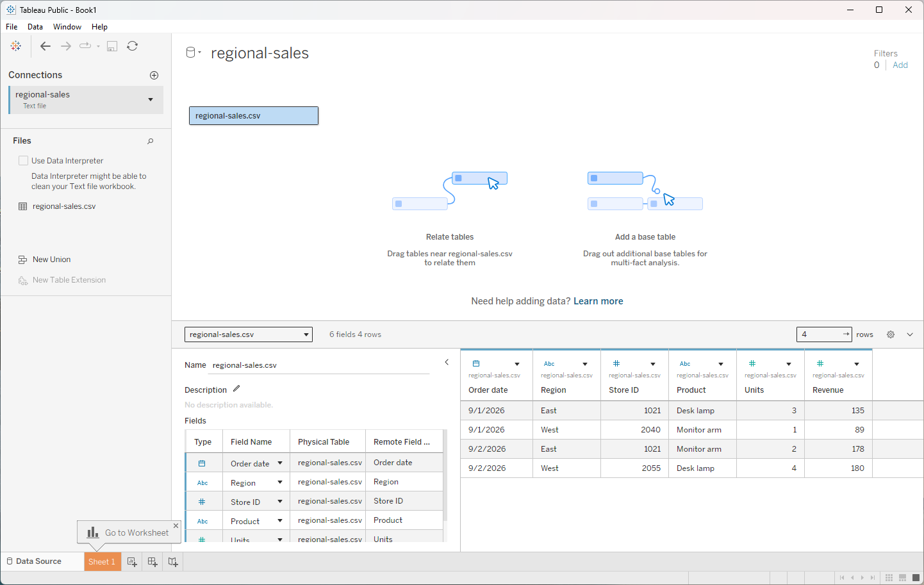Open the Window menu
The image size is (924, 585).
pyautogui.click(x=67, y=27)
